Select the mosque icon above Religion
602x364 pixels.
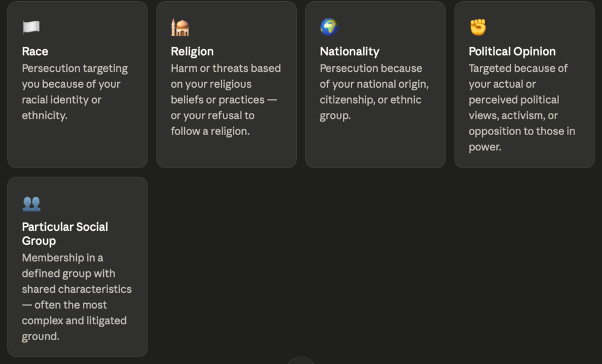[180, 27]
